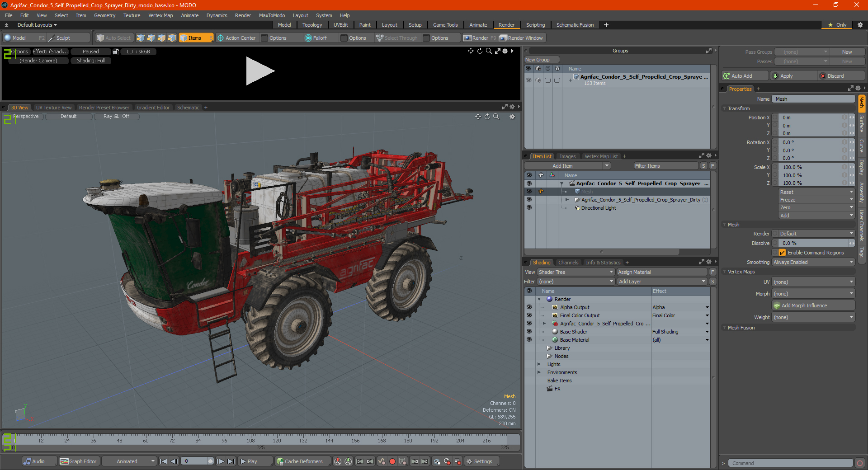Activate Items selection mode
The width and height of the screenshot is (868, 470).
pos(195,38)
